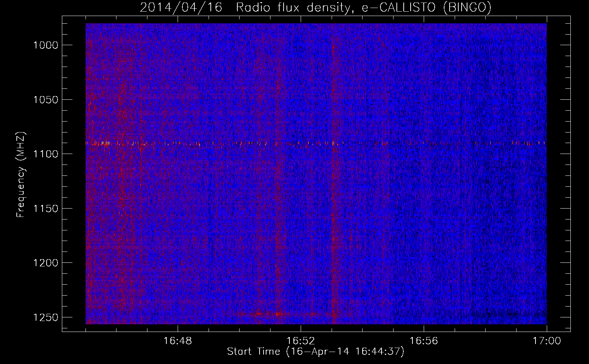The image size is (589, 364).
Task: Click the 16:48 time tick label
Action: coord(178,341)
